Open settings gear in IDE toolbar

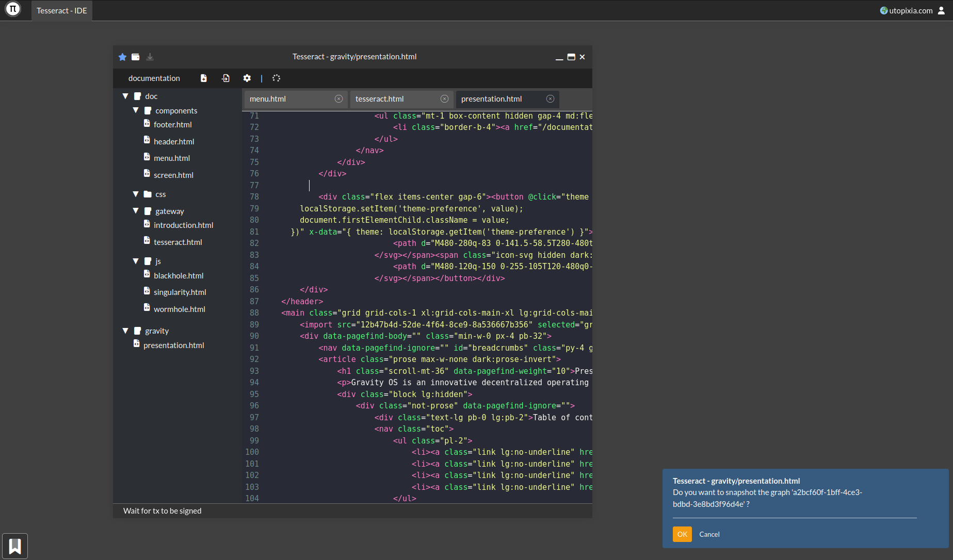click(x=247, y=78)
